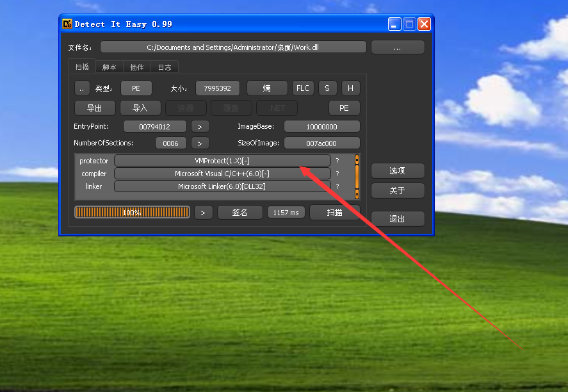Click the "文件名:" label

tap(80, 47)
